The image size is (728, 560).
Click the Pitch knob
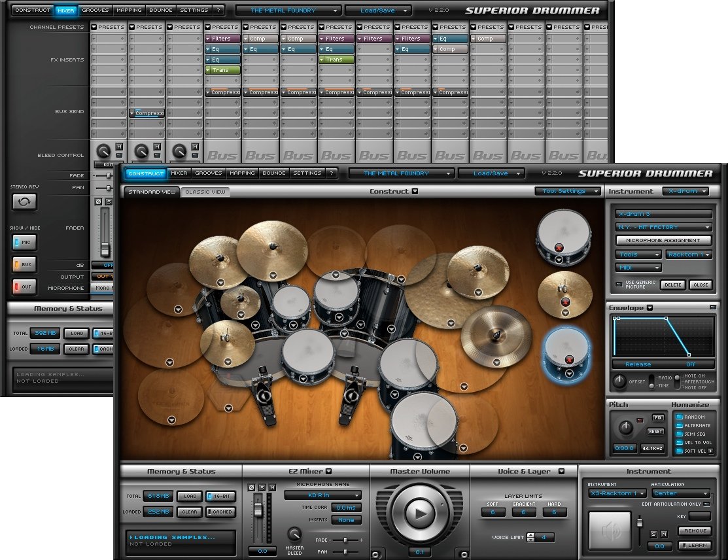tap(625, 427)
